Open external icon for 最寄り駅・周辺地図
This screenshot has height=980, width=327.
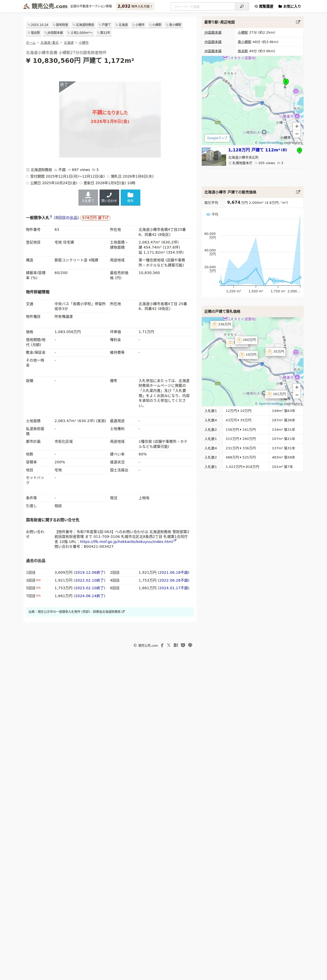[298, 22]
